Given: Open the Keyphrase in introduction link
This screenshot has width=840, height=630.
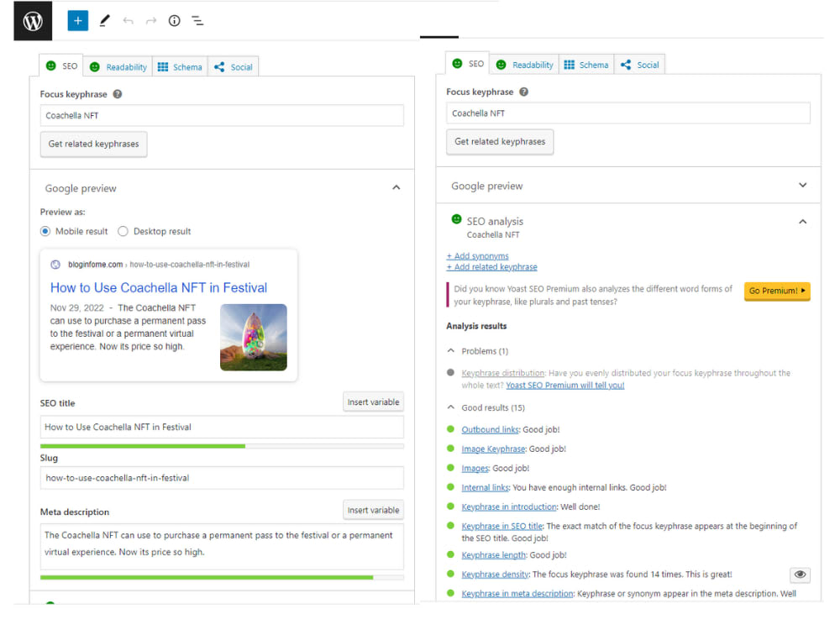Looking at the screenshot, I should pos(509,507).
